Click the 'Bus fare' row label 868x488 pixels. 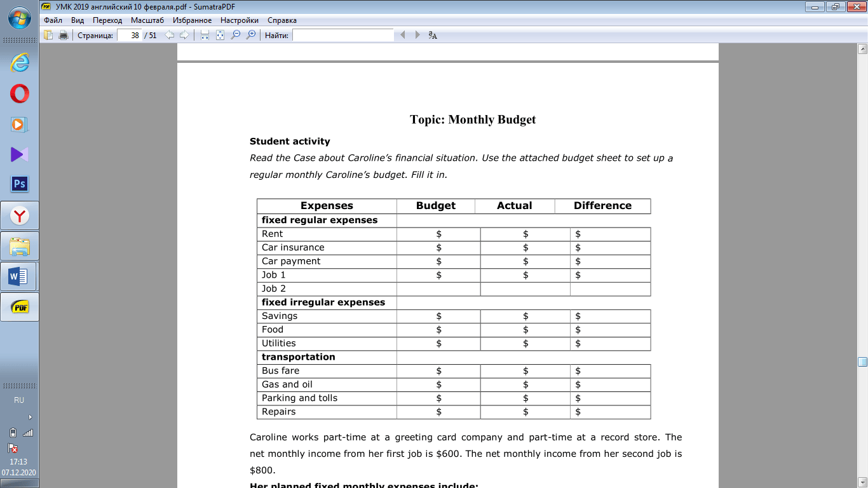click(x=280, y=370)
